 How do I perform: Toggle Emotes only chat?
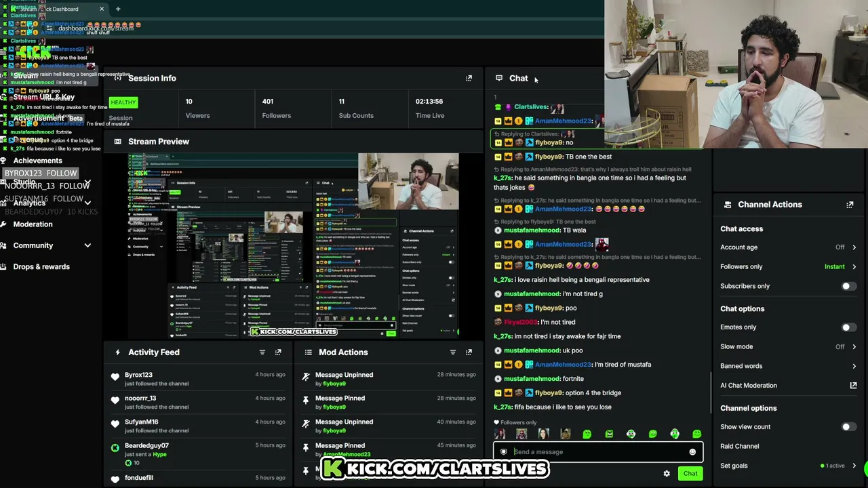coord(848,327)
